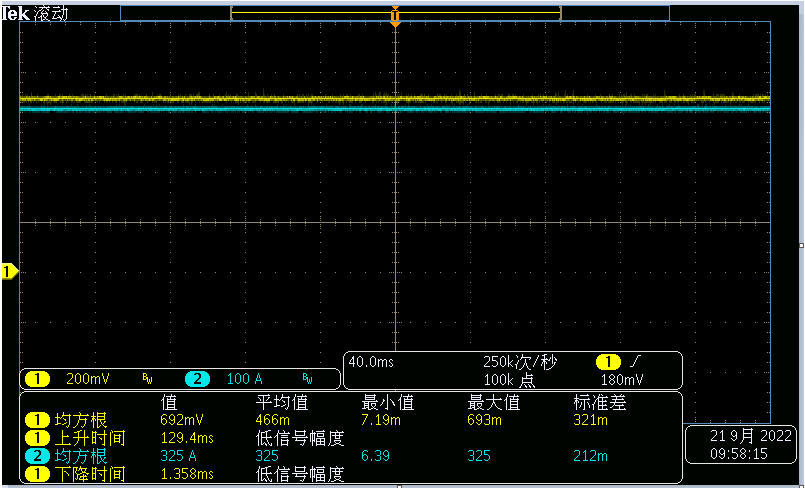This screenshot has width=805, height=488.
Task: Click channel badge on 上升时间 row
Action: [x=37, y=439]
